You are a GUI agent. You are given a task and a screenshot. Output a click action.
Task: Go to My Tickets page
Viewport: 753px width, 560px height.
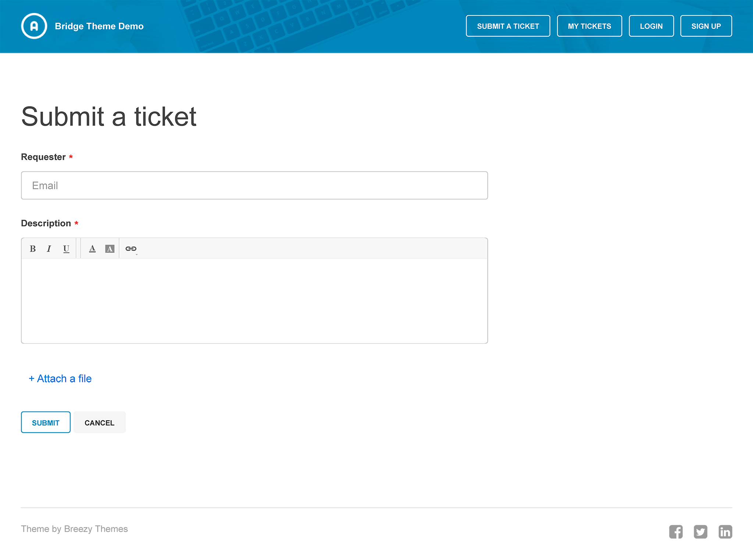coord(589,26)
